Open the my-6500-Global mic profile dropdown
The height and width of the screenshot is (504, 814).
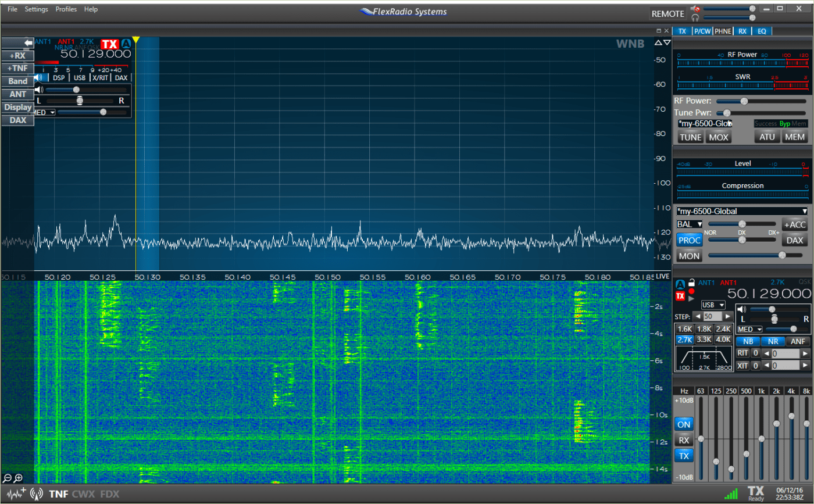pyautogui.click(x=742, y=211)
